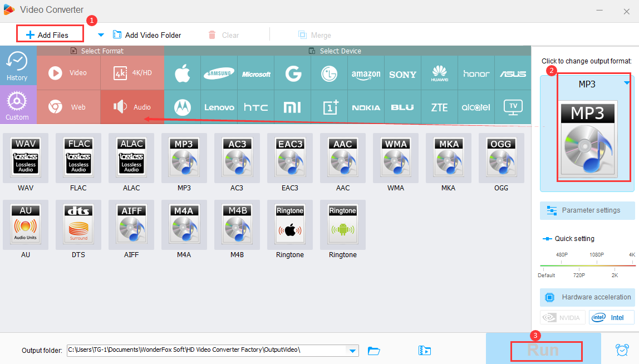Open Samsung device presets
This screenshot has height=364, width=639.
click(219, 73)
